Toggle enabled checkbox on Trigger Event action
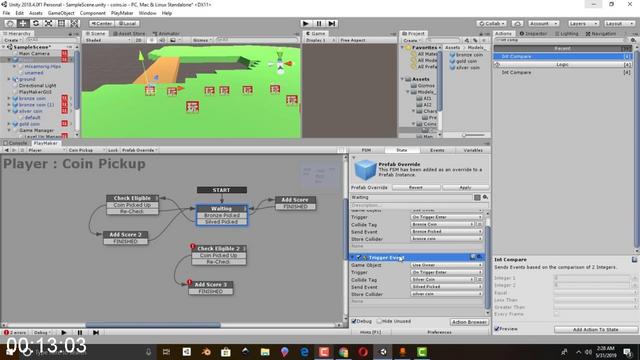The width and height of the screenshot is (640, 360). click(359, 258)
